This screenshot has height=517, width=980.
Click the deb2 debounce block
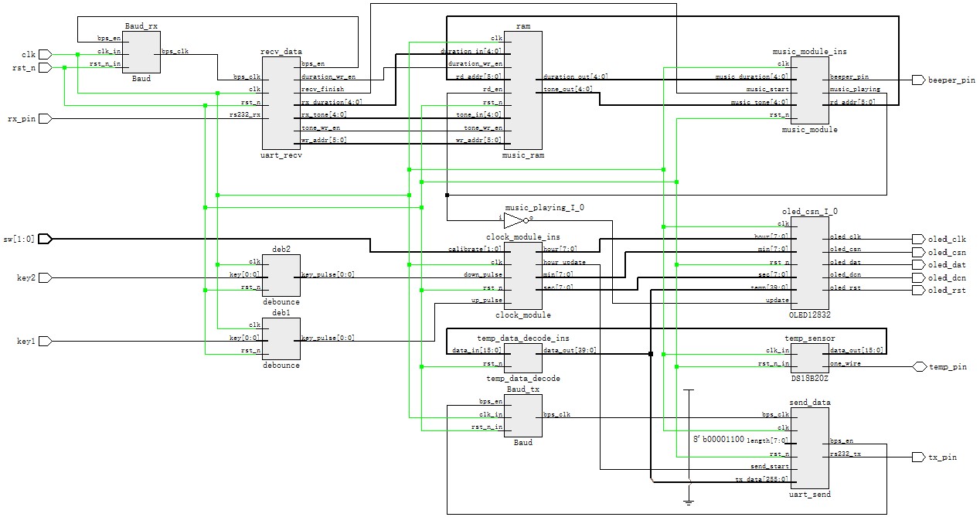pyautogui.click(x=281, y=275)
